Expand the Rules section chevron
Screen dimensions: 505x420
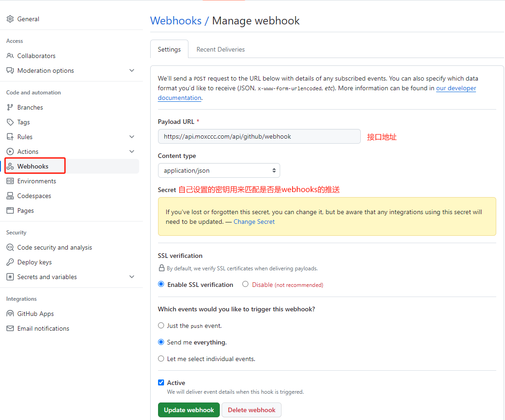(132, 137)
